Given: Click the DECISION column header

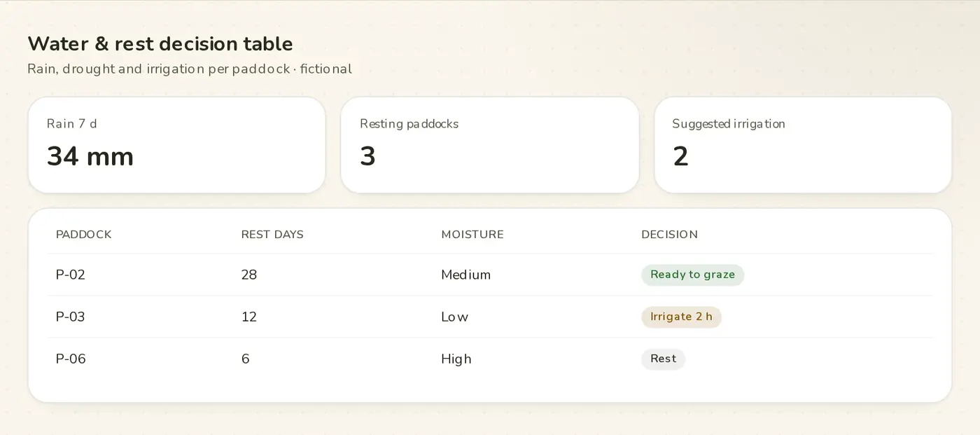Looking at the screenshot, I should pos(669,234).
